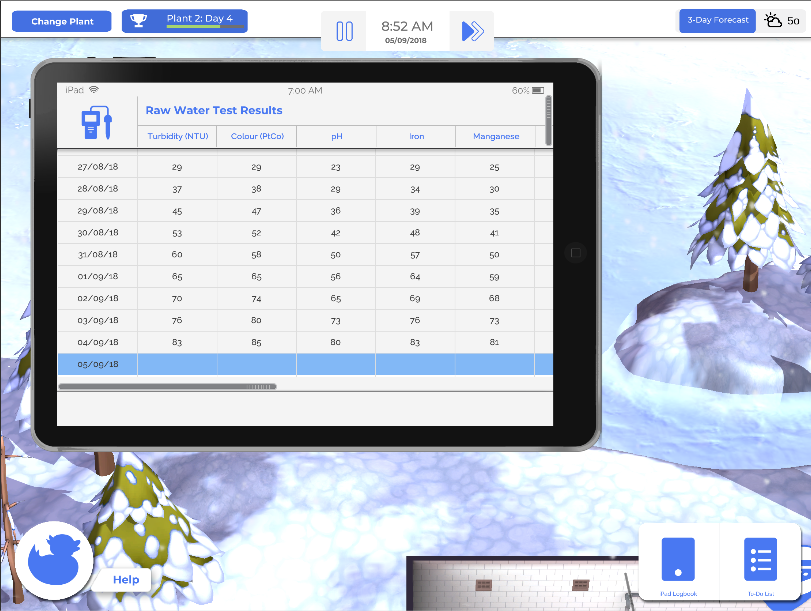Open the To-Do List
The width and height of the screenshot is (811, 611).
pyautogui.click(x=760, y=560)
